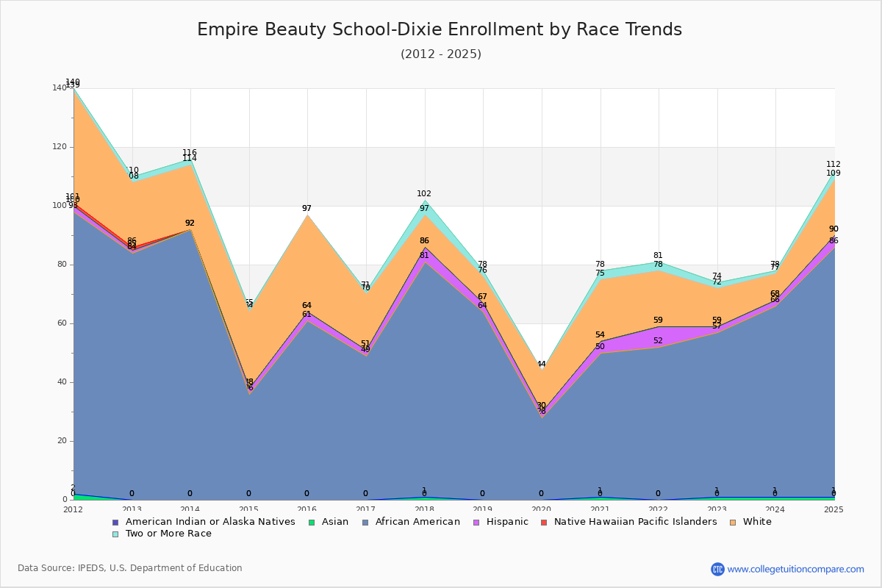The width and height of the screenshot is (882, 588).
Task: Click the 40 y-axis label
Action: click(62, 382)
